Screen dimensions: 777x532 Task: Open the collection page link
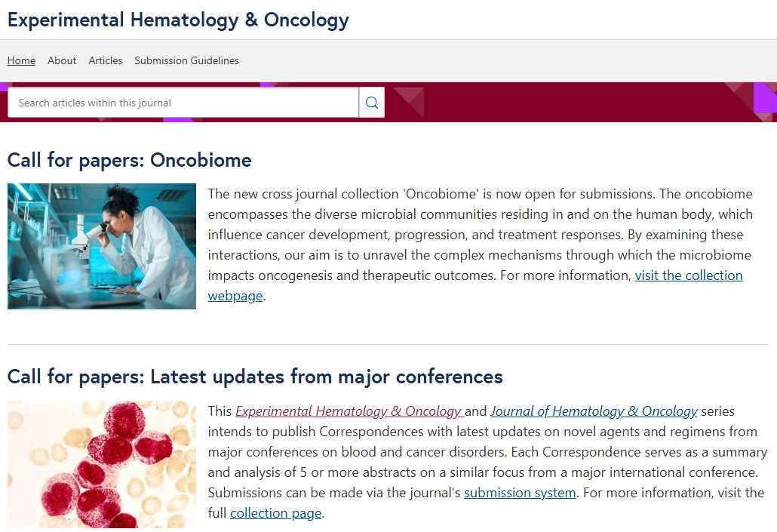pyautogui.click(x=276, y=512)
